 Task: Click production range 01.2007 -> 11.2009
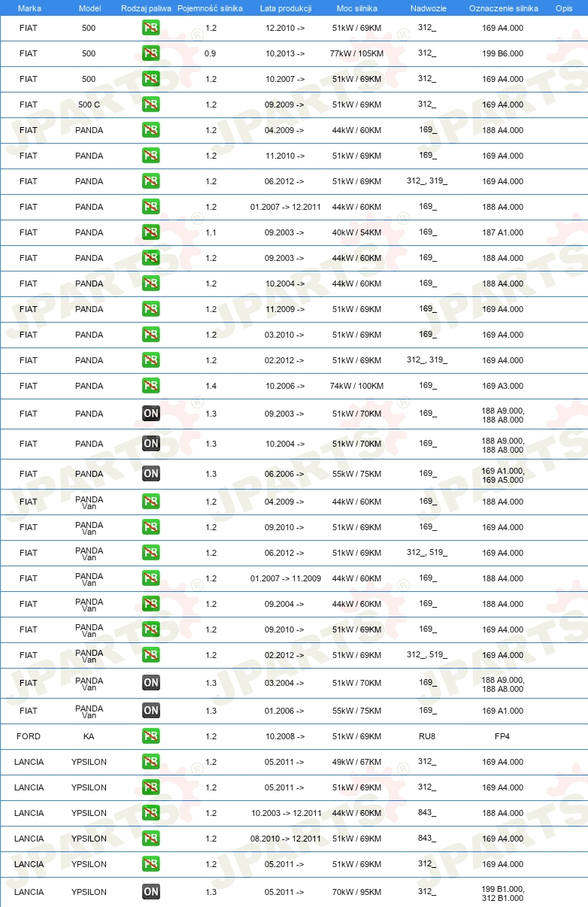286,578
